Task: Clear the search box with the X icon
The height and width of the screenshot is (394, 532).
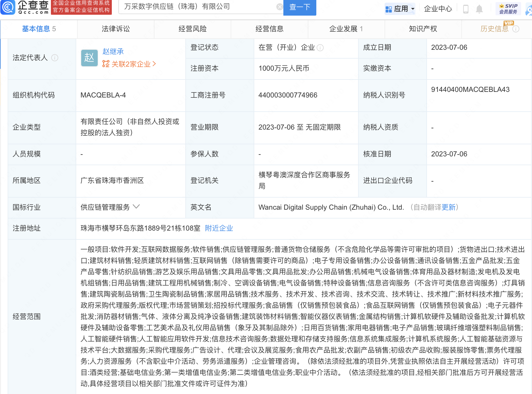Action: click(x=280, y=7)
